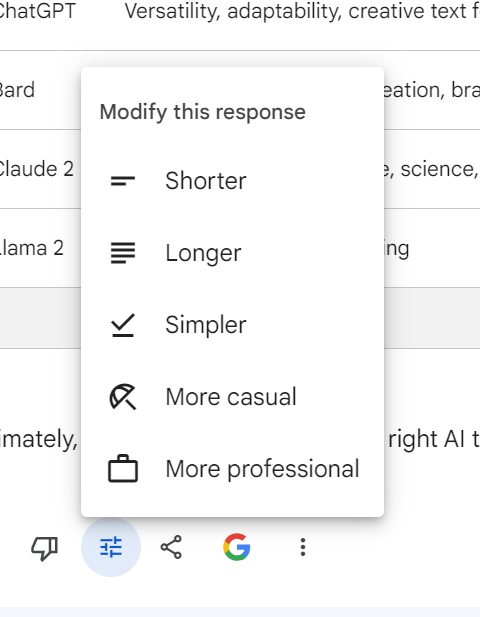The height and width of the screenshot is (617, 480).
Task: Click the checkmark icon beside Simpler
Action: click(x=123, y=325)
